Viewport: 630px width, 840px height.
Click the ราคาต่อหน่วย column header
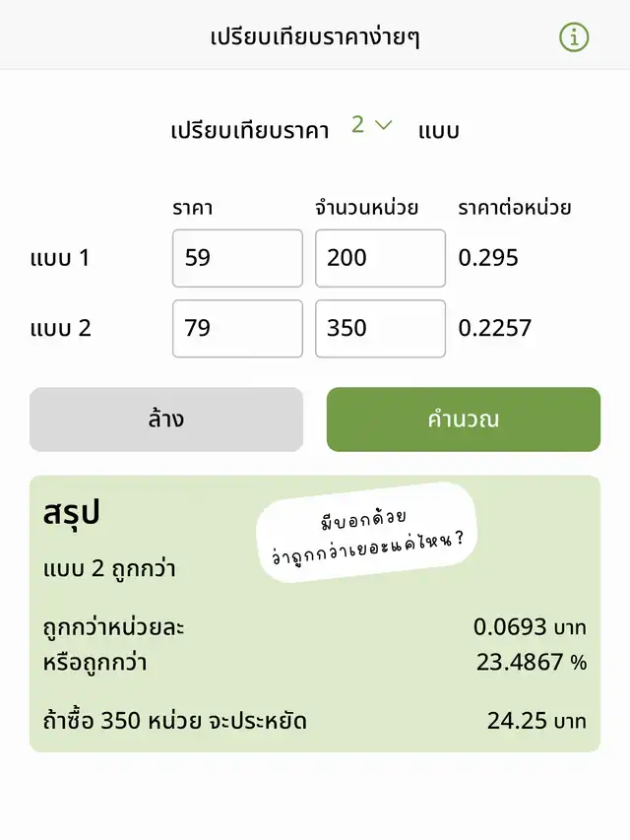click(x=515, y=208)
